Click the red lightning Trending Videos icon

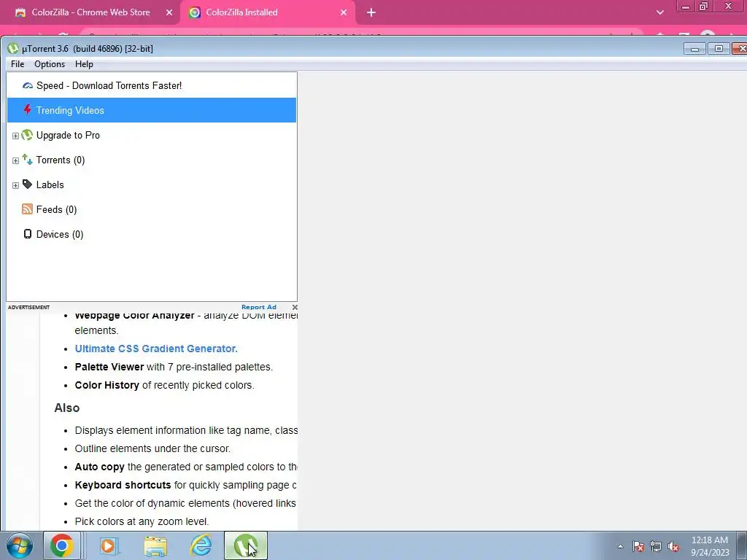[28, 110]
